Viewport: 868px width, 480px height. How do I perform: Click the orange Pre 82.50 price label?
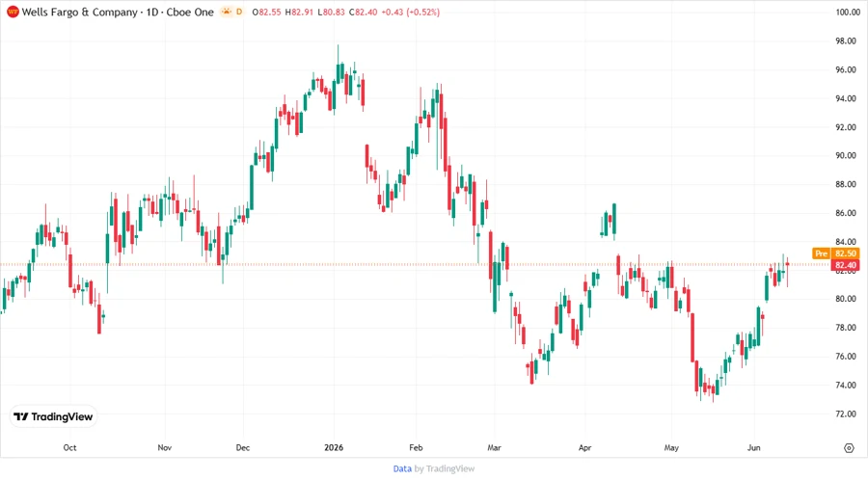[x=836, y=253]
